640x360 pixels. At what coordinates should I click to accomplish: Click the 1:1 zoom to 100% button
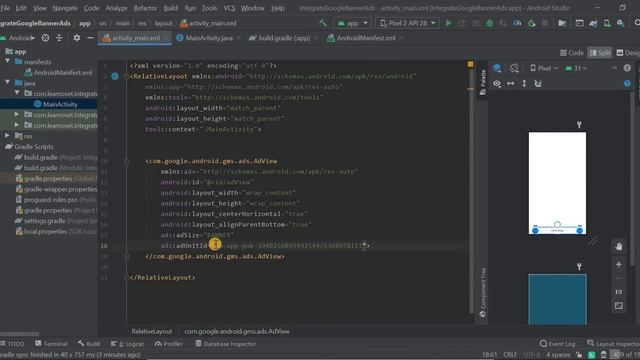[x=619, y=292]
